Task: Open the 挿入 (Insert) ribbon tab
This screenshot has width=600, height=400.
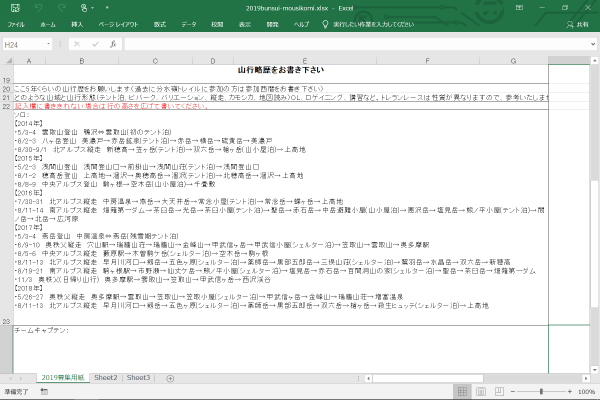Action: [x=77, y=22]
